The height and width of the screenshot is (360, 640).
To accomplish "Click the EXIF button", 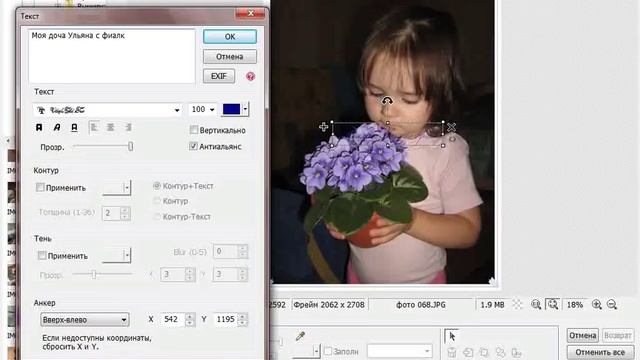I will pos(219,76).
